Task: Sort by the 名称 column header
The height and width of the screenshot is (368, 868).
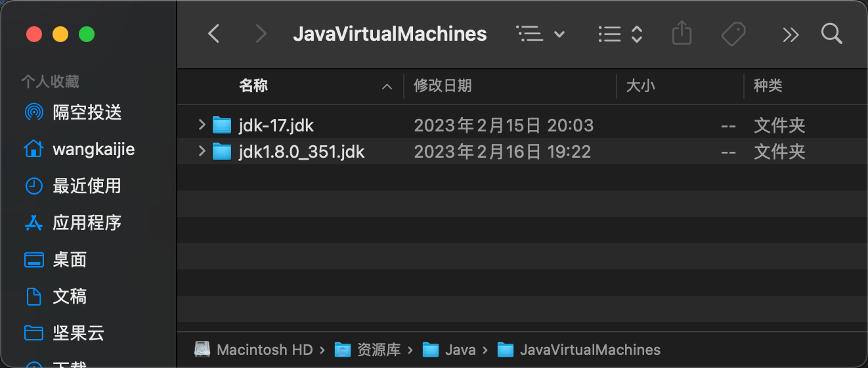Action: coord(253,85)
